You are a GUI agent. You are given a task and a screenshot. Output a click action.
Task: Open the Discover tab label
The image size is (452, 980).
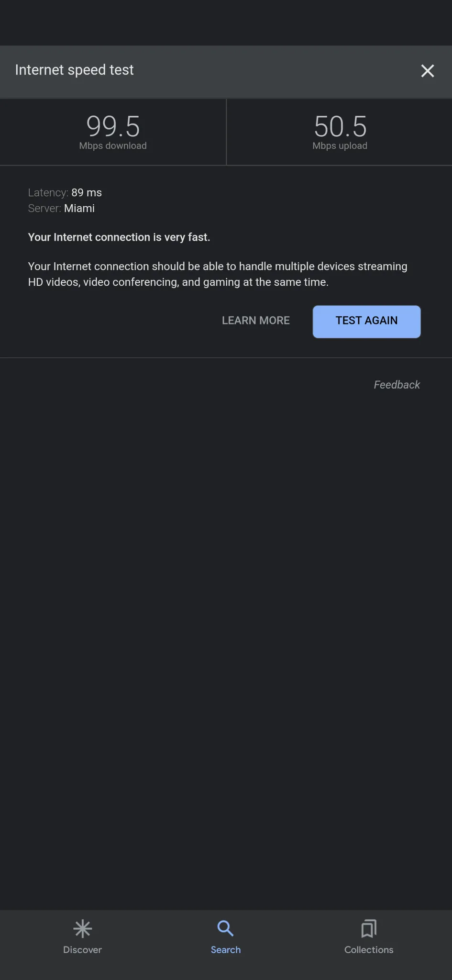point(82,950)
